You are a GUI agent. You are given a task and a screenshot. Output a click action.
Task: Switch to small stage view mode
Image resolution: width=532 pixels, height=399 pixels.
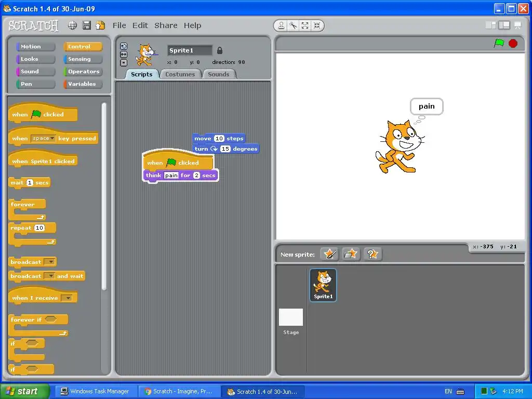[x=490, y=25]
